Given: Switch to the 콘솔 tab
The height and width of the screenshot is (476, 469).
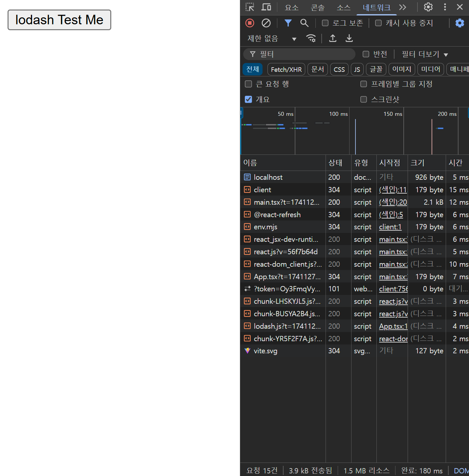Looking at the screenshot, I should [x=317, y=8].
